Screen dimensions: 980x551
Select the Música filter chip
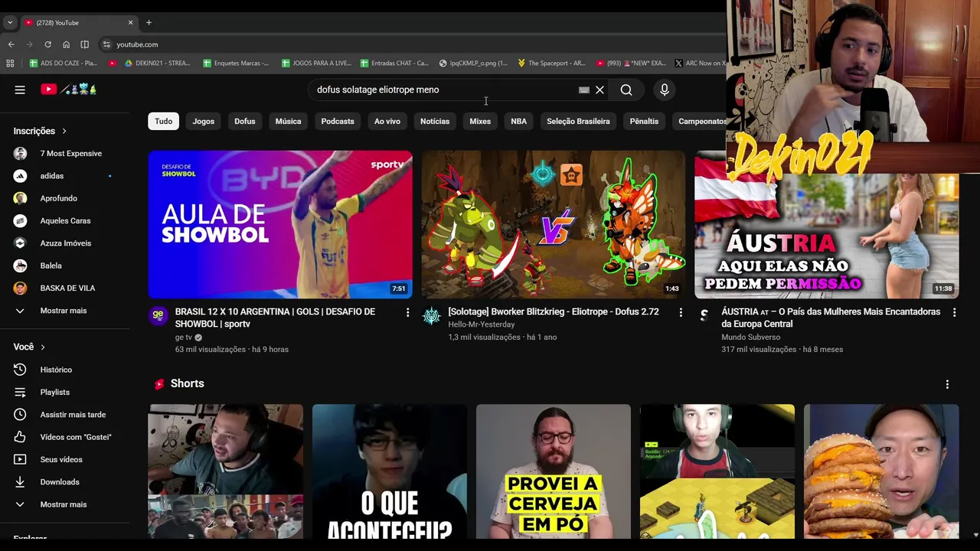tap(288, 121)
